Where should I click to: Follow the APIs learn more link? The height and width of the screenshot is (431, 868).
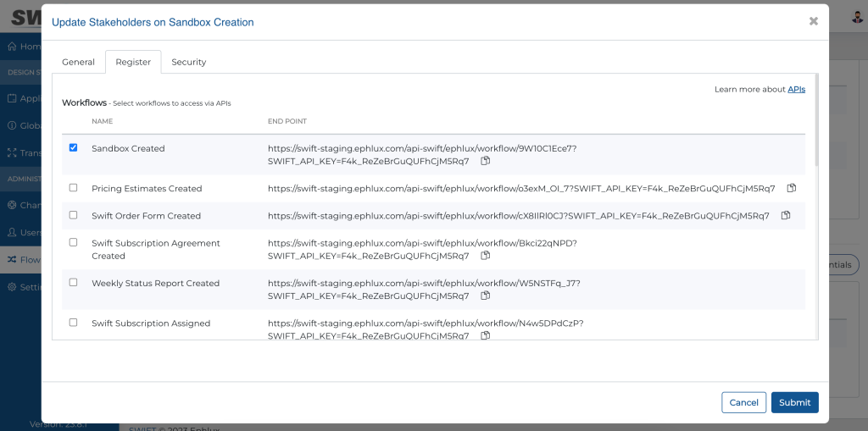(797, 89)
